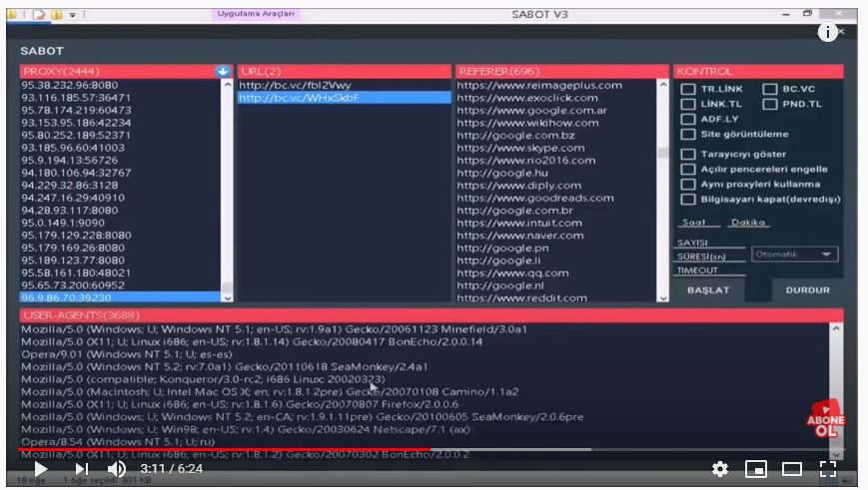Click proxy list scroll down arrow

(227, 297)
